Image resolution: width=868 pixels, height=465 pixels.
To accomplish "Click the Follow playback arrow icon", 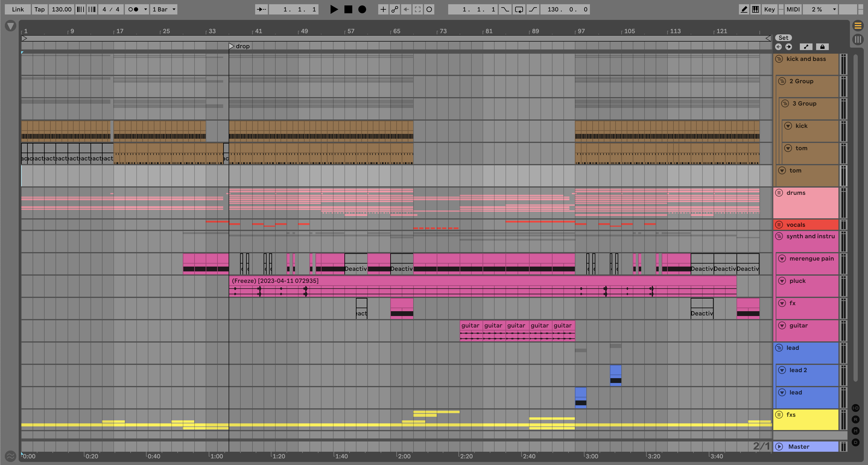I will [261, 9].
